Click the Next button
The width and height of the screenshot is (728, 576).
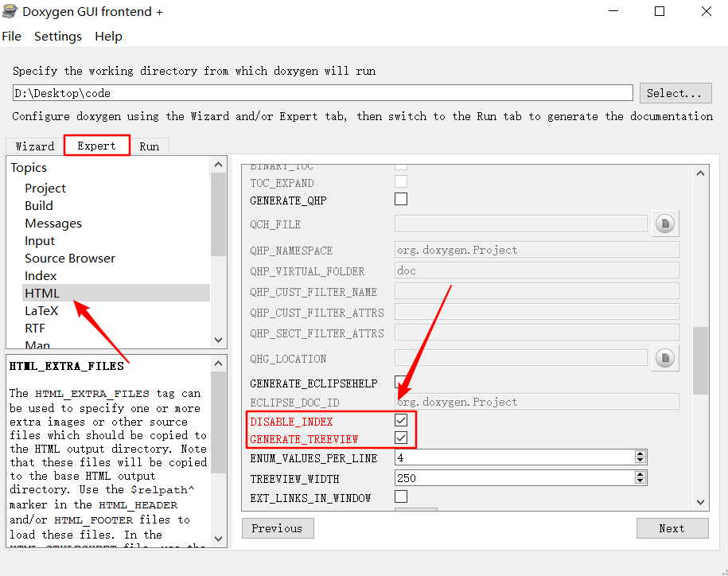(x=672, y=528)
